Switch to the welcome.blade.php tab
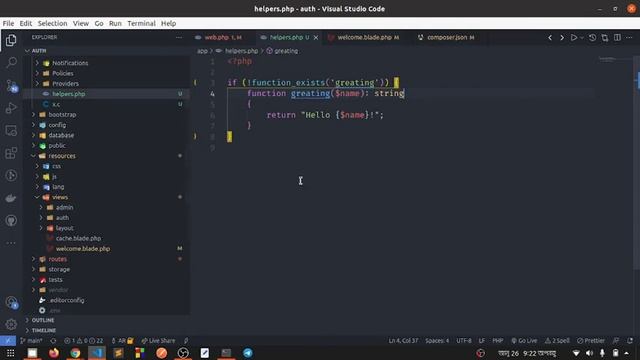This screenshot has width=640, height=360. coord(364,38)
